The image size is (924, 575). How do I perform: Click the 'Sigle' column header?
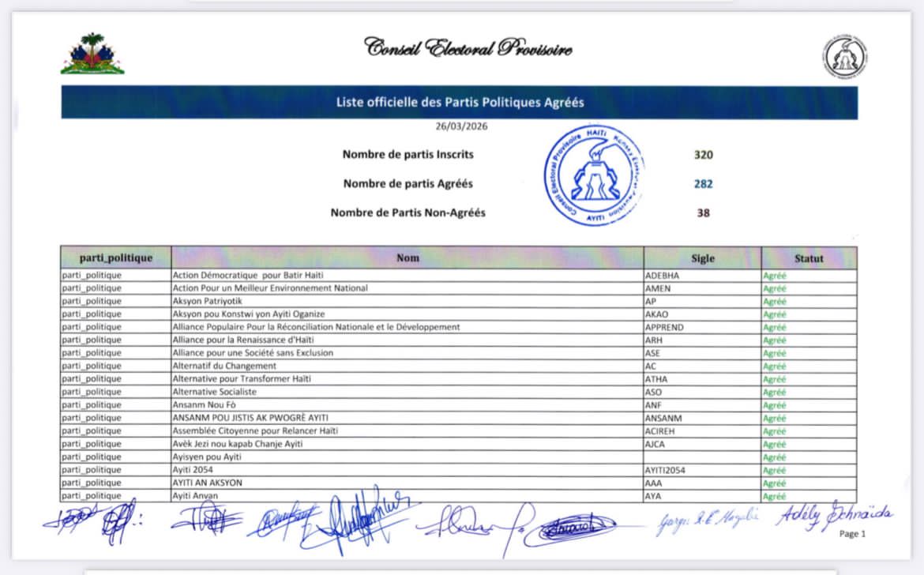click(702, 258)
